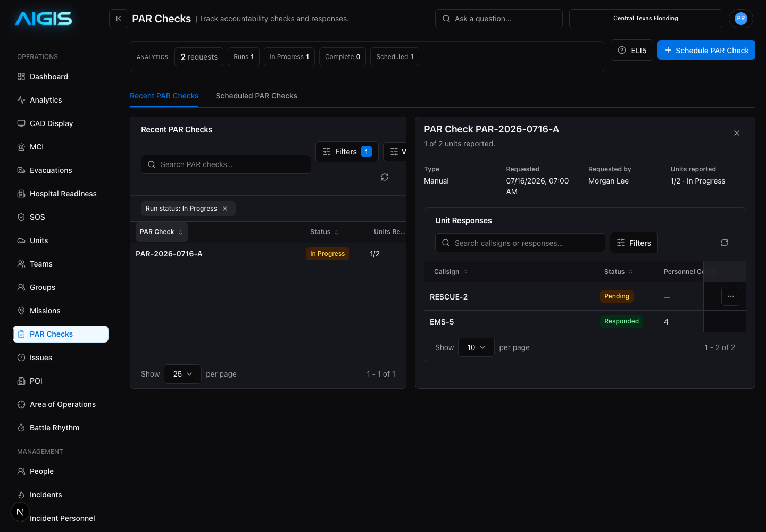Open Filters in Recent PAR Checks

tap(347, 152)
